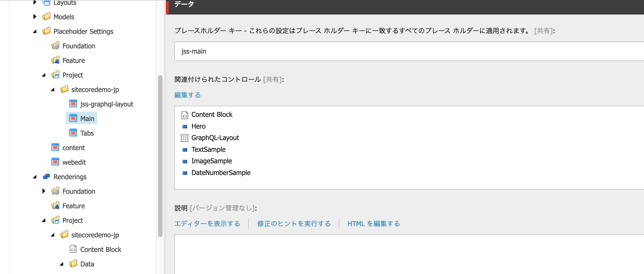Click the Tabs placeholder icon
The image size is (644, 274).
tap(73, 133)
